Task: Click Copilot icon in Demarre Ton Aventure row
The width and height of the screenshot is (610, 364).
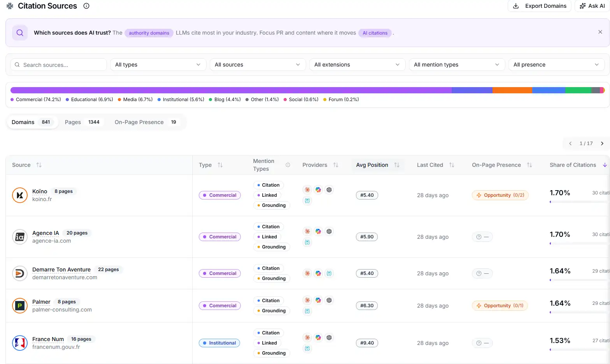Action: [x=318, y=273]
